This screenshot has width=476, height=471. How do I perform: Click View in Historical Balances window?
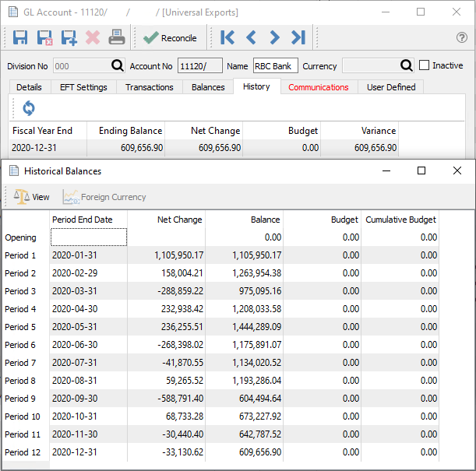pyautogui.click(x=32, y=197)
